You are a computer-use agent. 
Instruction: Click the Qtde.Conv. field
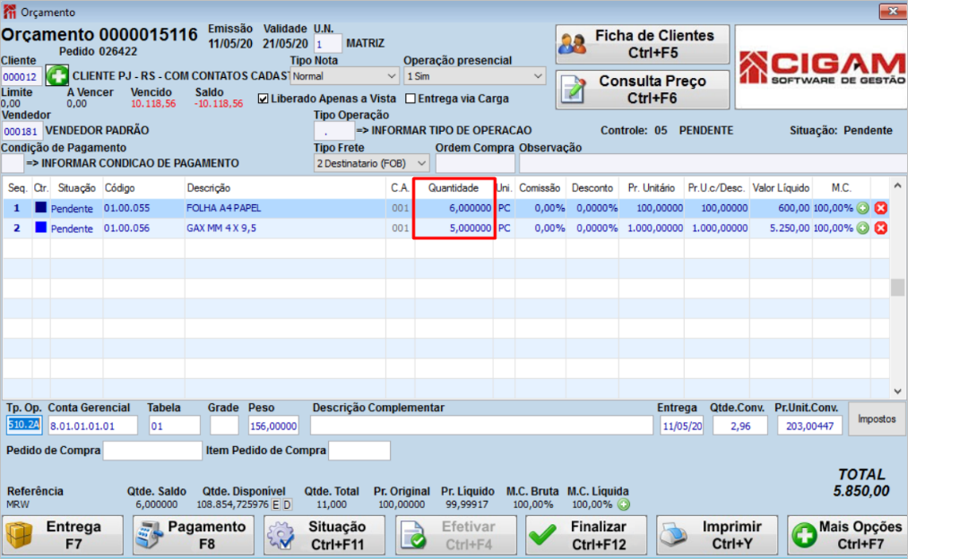point(740,426)
